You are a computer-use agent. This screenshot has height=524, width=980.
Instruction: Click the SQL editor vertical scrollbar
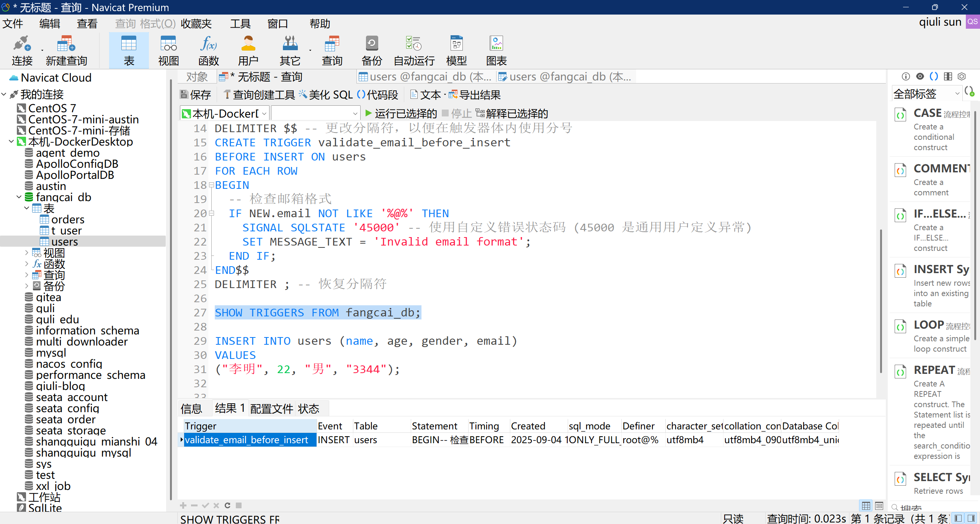tap(880, 299)
